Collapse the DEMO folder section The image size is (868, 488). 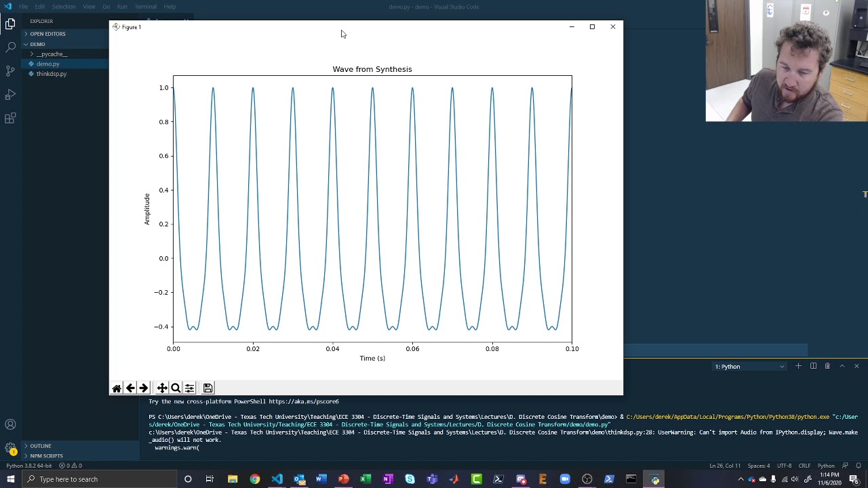(37, 44)
